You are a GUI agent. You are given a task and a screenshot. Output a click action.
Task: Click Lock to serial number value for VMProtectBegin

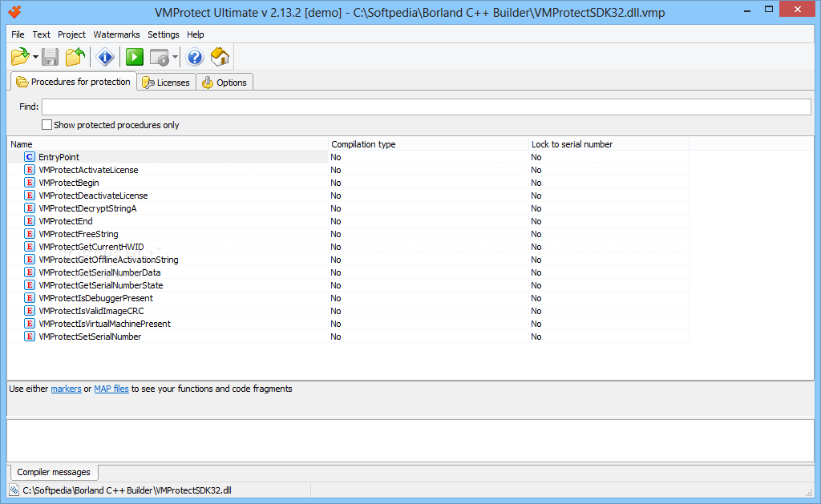pyautogui.click(x=536, y=183)
